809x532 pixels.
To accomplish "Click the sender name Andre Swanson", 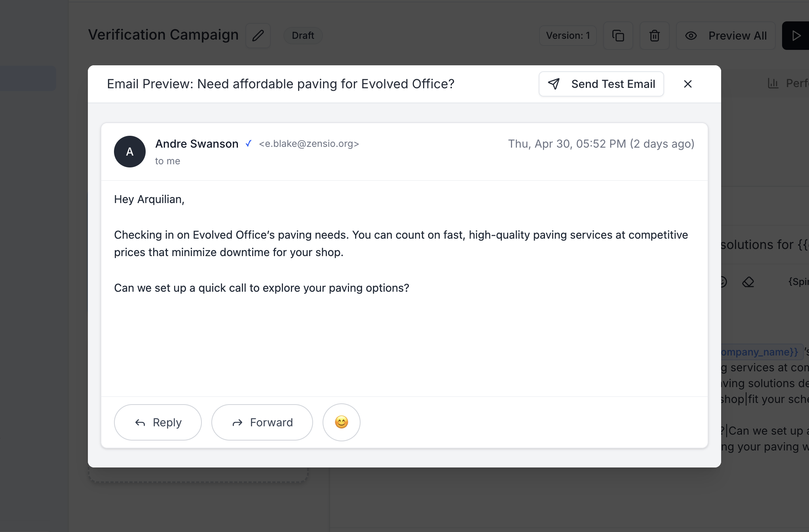I will click(197, 144).
